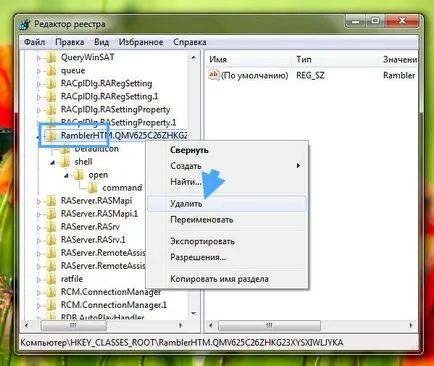Click tree pane horizontal scroll left arrow

[27, 325]
